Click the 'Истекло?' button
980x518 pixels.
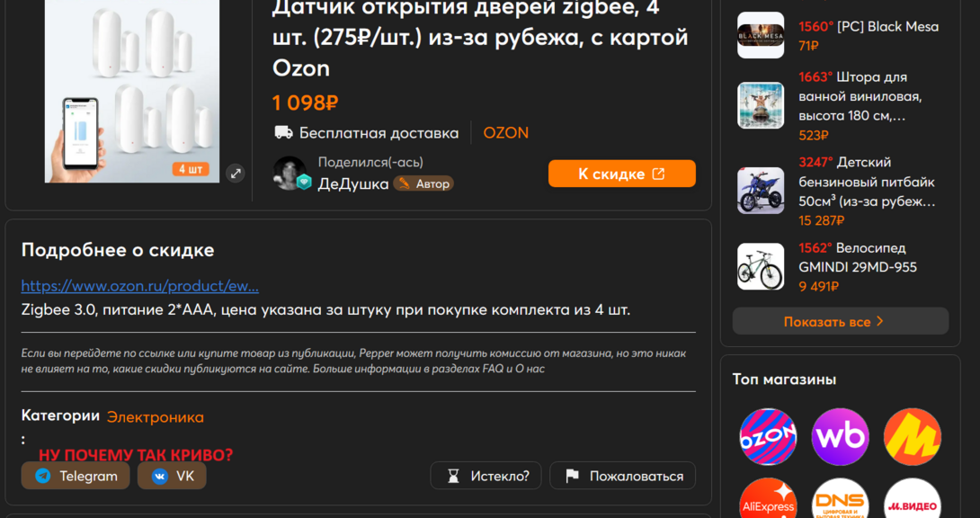pos(486,476)
